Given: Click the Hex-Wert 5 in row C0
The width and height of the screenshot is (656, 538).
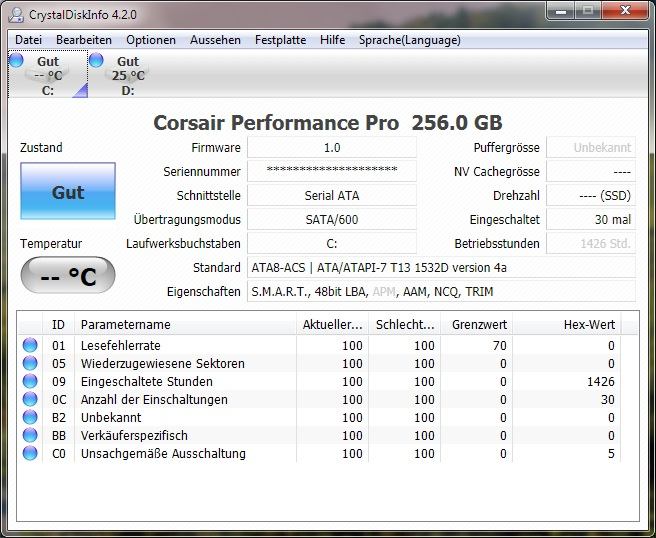Looking at the screenshot, I should point(611,453).
